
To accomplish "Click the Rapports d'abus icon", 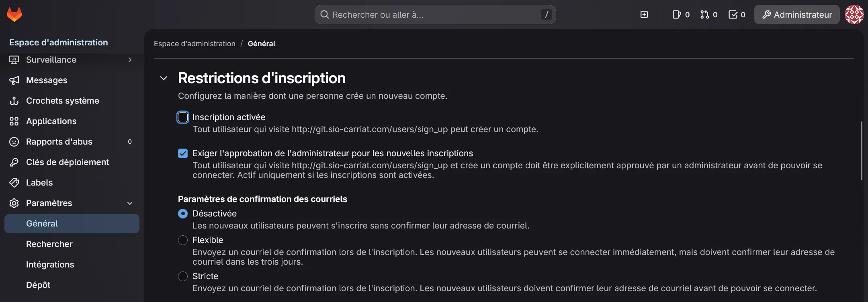I will (x=14, y=142).
